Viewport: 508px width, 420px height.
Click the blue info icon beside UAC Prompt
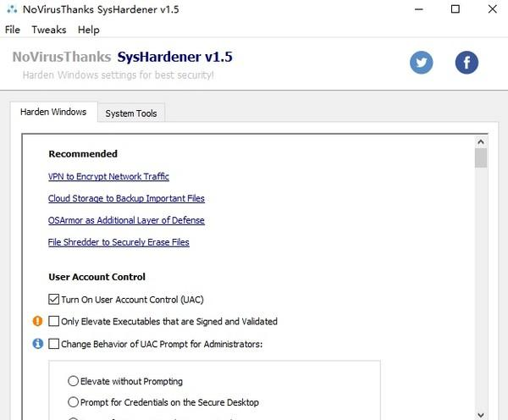[x=37, y=344]
